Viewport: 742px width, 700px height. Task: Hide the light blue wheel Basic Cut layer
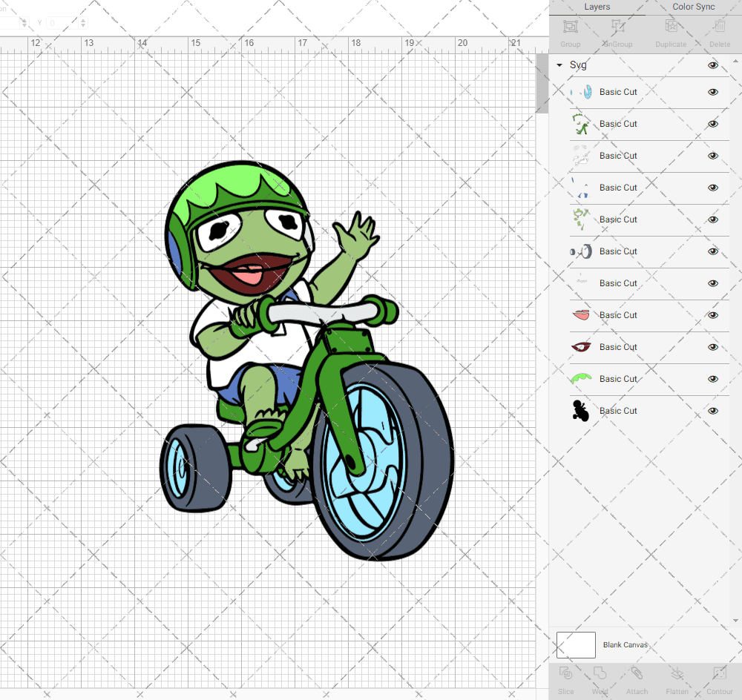[712, 92]
